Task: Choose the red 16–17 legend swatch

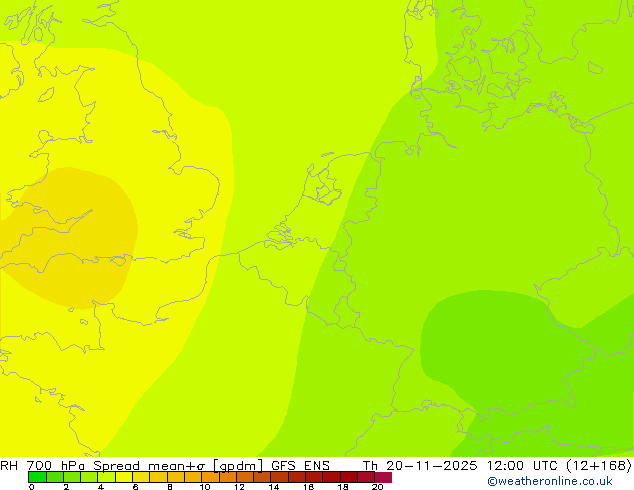Action: [x=314, y=477]
